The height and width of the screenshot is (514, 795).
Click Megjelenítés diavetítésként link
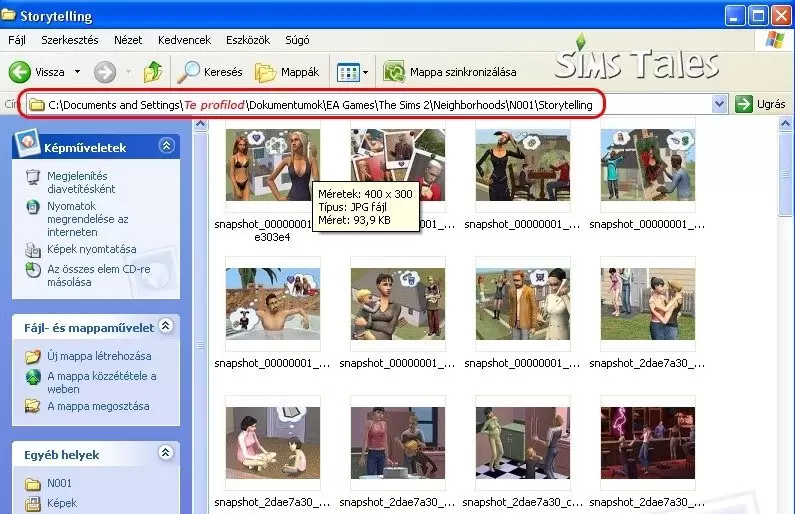[x=81, y=182]
